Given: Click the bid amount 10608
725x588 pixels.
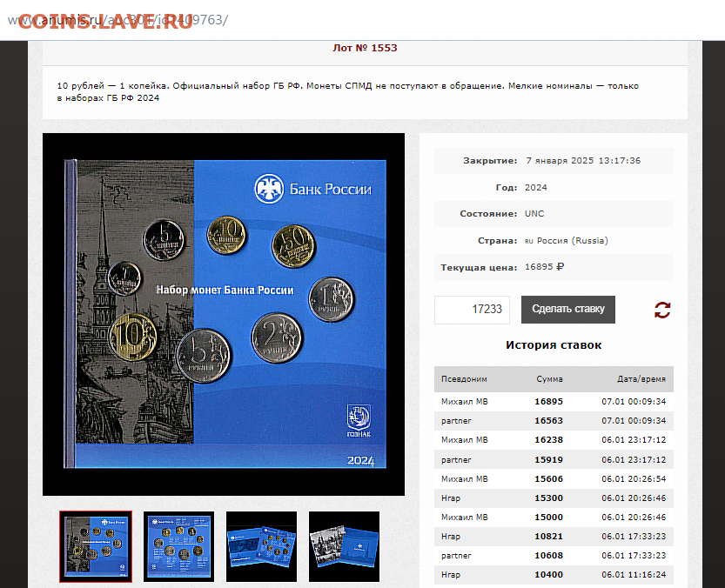Looking at the screenshot, I should point(549,556).
